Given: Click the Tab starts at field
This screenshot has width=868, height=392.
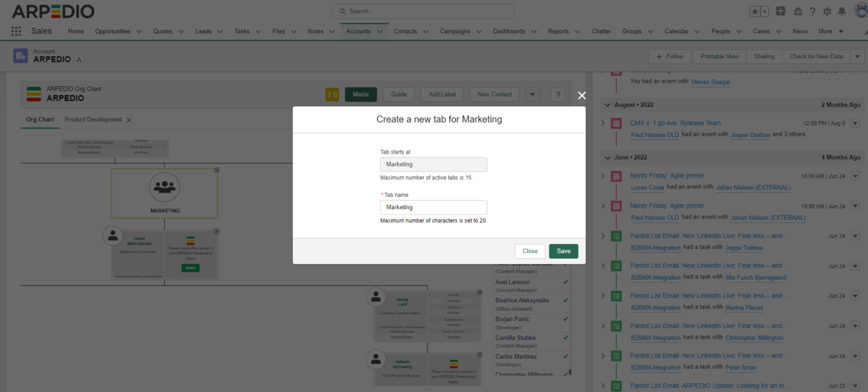Looking at the screenshot, I should tap(433, 164).
